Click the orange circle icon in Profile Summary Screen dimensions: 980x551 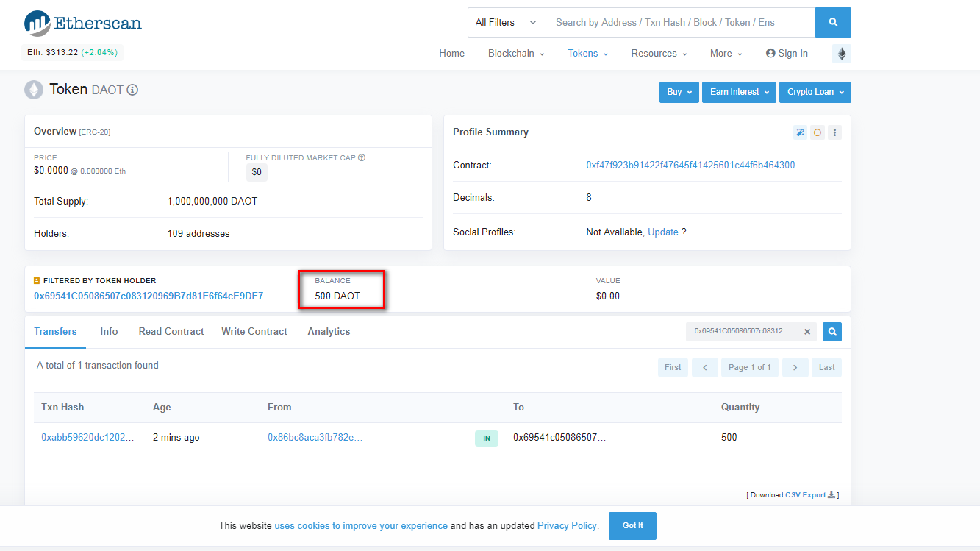[x=817, y=132]
